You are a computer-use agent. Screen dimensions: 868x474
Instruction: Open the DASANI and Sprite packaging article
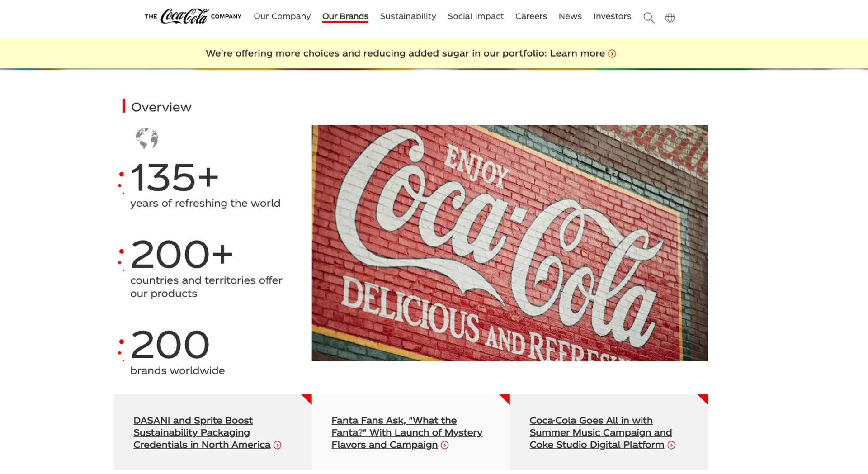coord(193,432)
